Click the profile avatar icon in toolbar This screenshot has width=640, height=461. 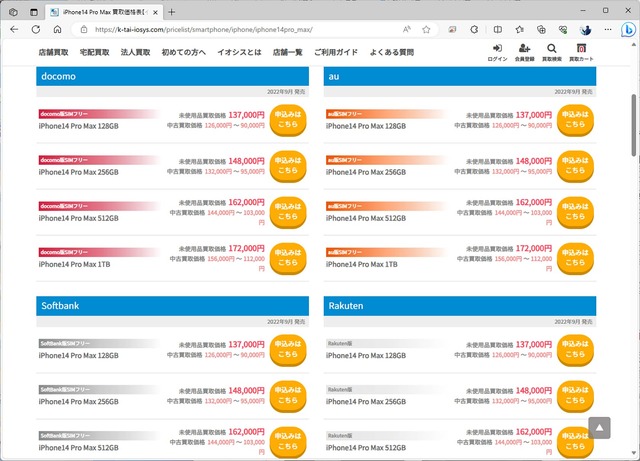(x=585, y=29)
